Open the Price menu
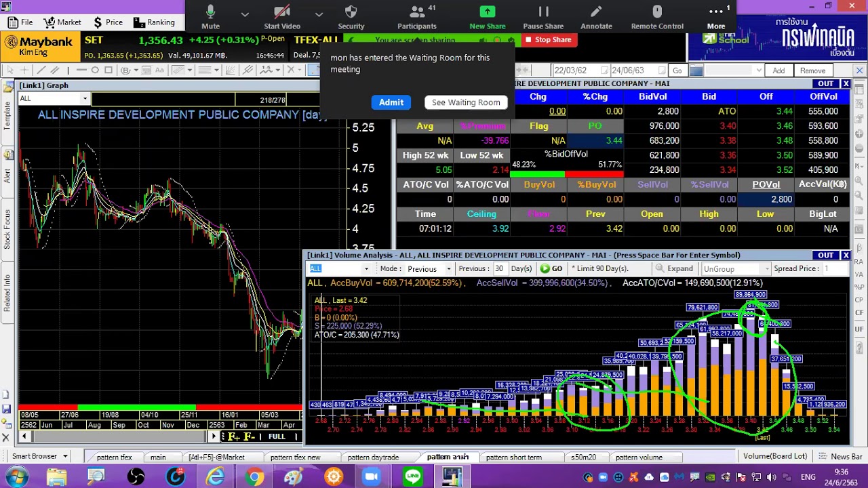 tap(108, 22)
